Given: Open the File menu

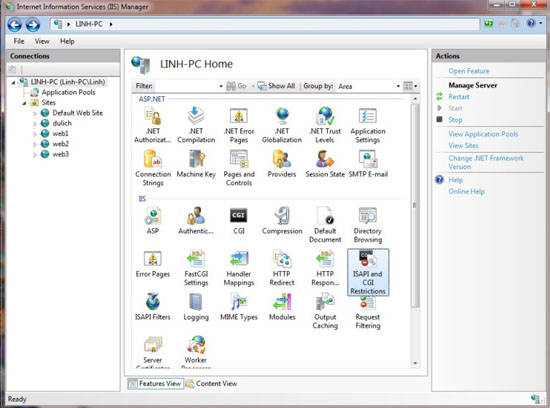Looking at the screenshot, I should click(19, 41).
